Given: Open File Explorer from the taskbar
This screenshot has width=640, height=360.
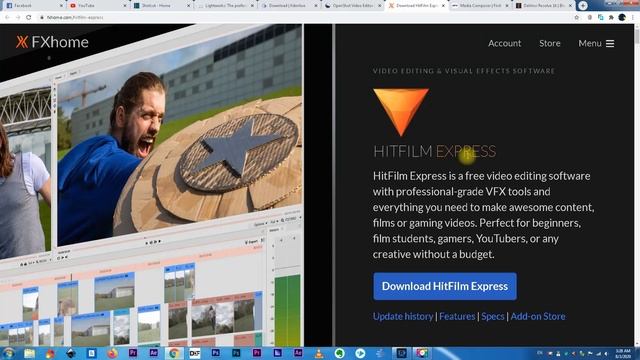Looking at the screenshot, I should tap(29, 353).
